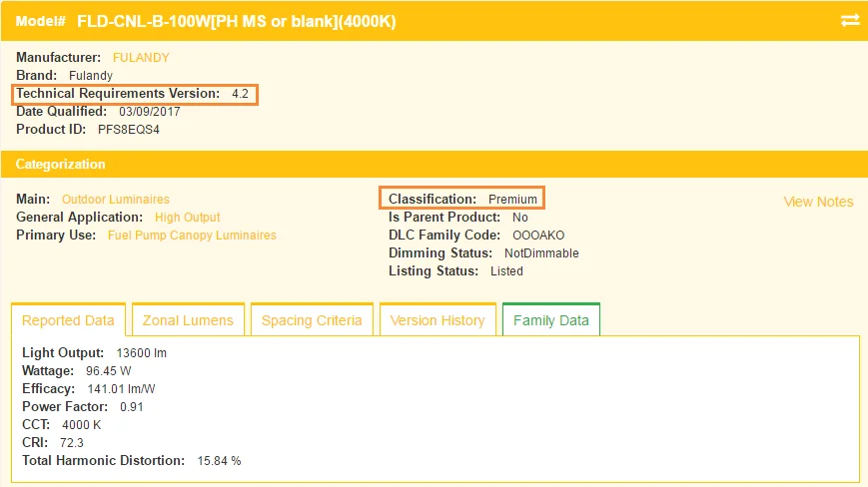Click the compare arrows icon in header
This screenshot has height=487, width=868.
(850, 20)
